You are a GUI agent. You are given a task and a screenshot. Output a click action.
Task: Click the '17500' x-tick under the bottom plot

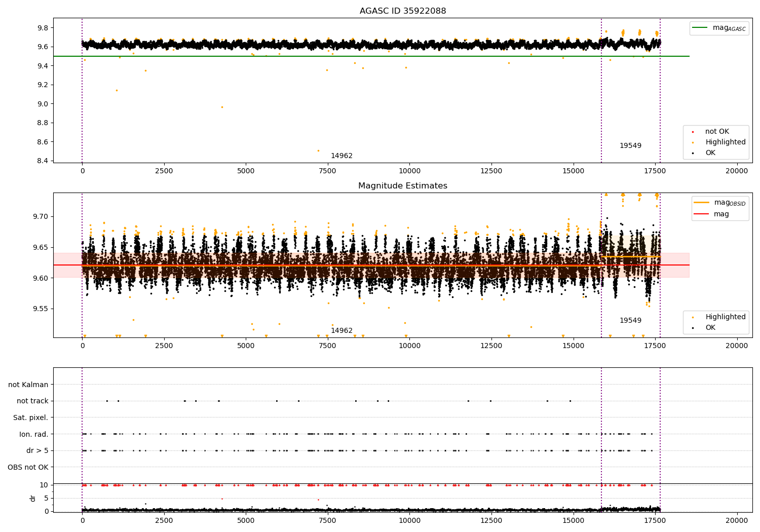point(655,520)
